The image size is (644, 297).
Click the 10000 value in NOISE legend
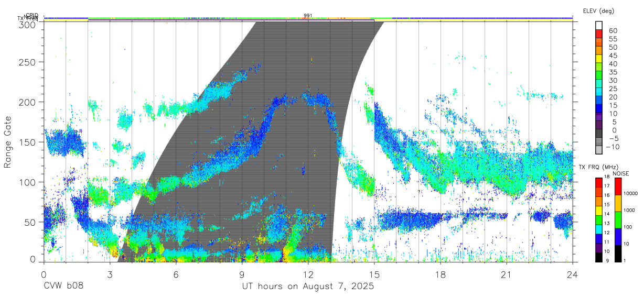631,193
